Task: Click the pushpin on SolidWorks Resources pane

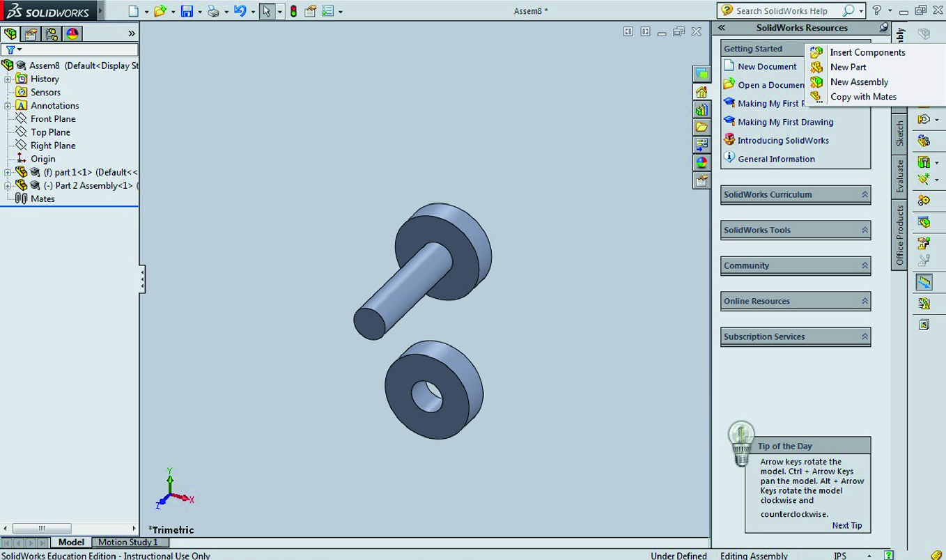Action: [883, 28]
